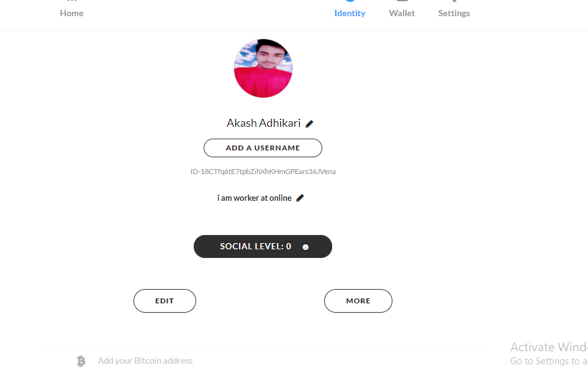Click the cropped icon above the Settings label
The width and height of the screenshot is (588, 373).
click(454, 2)
